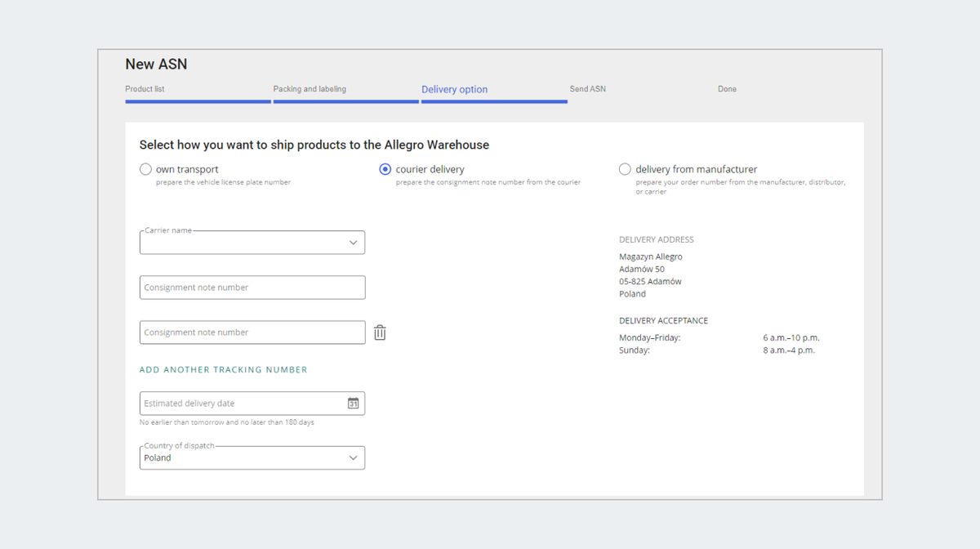Switch to Packing and labeling step
Viewport: 980px width, 549px height.
(310, 89)
